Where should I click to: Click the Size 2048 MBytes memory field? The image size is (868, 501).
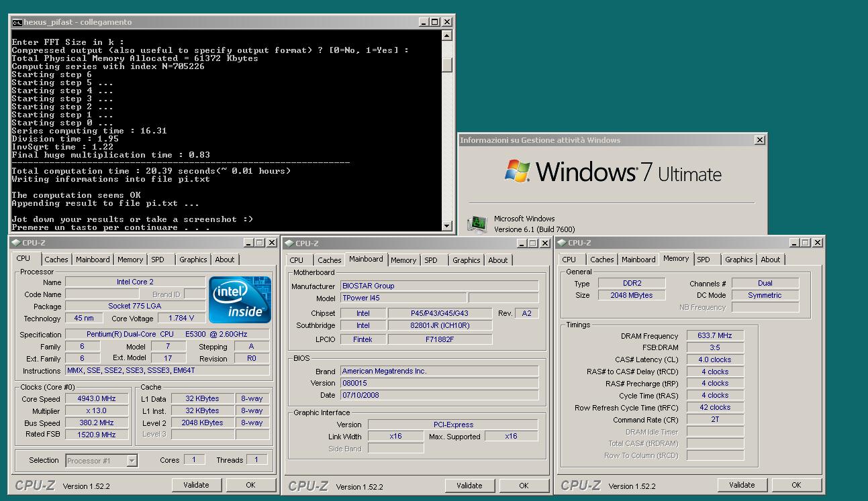[x=632, y=295]
